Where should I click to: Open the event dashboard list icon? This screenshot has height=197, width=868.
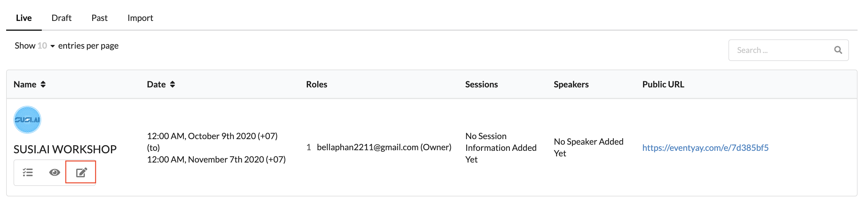(28, 172)
